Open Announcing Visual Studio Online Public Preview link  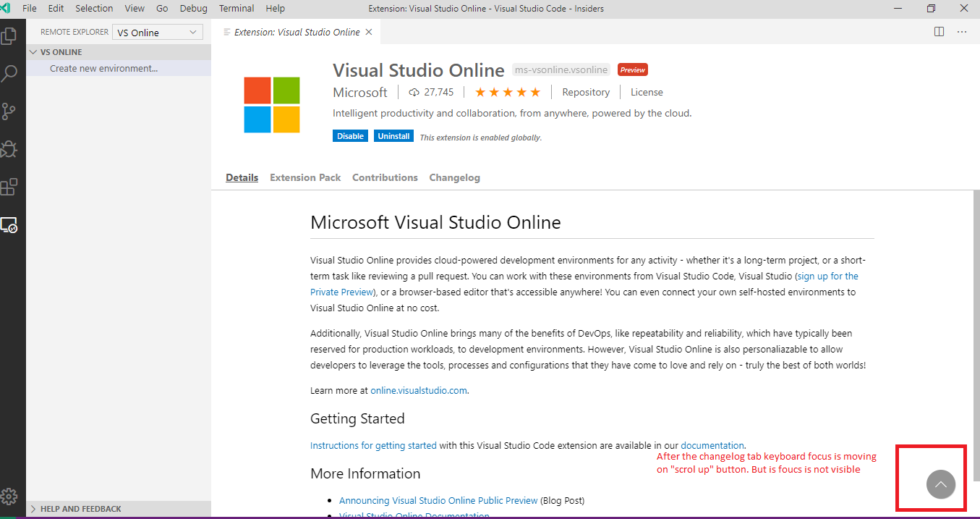click(438, 500)
